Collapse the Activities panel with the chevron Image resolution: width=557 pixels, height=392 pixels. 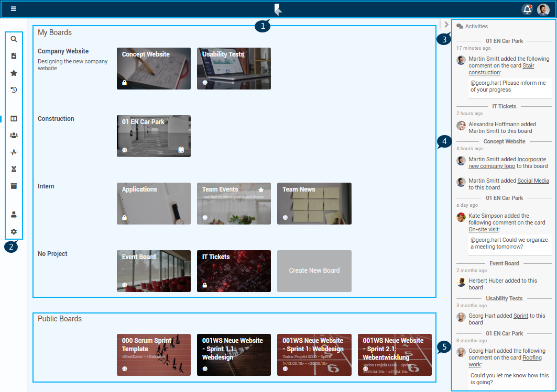[446, 24]
